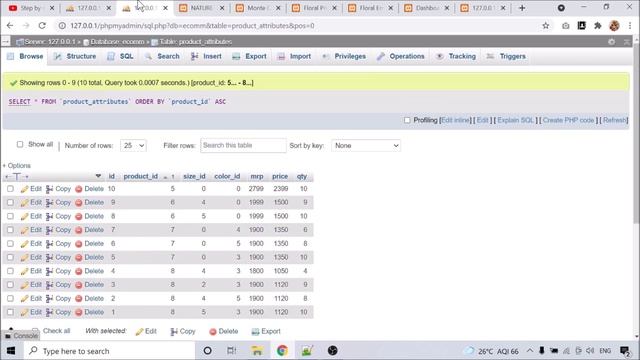Open the Privileges tab
640x360 pixels.
(344, 56)
